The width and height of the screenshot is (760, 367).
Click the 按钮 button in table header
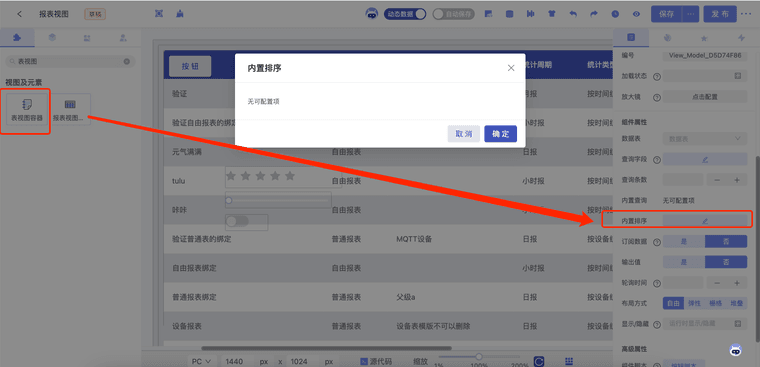(190, 66)
